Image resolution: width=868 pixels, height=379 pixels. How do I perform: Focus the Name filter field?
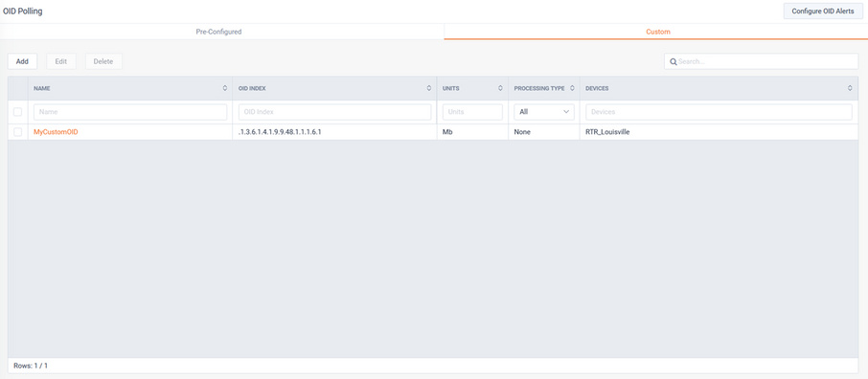point(130,112)
